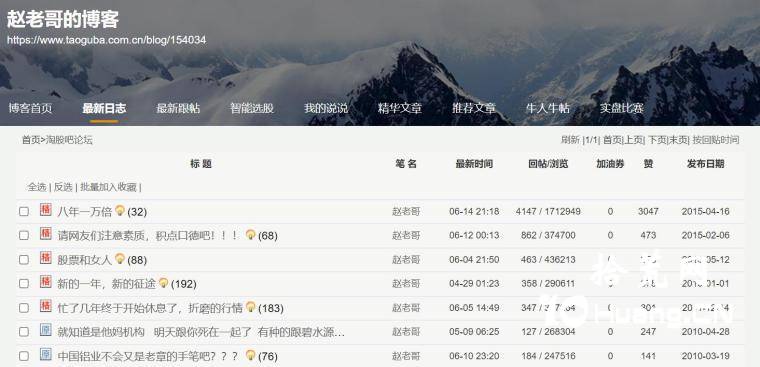This screenshot has width=760, height=367.
Task: Tick the checkbox for 就知道是他妈机构 post
Action: pyautogui.click(x=24, y=332)
